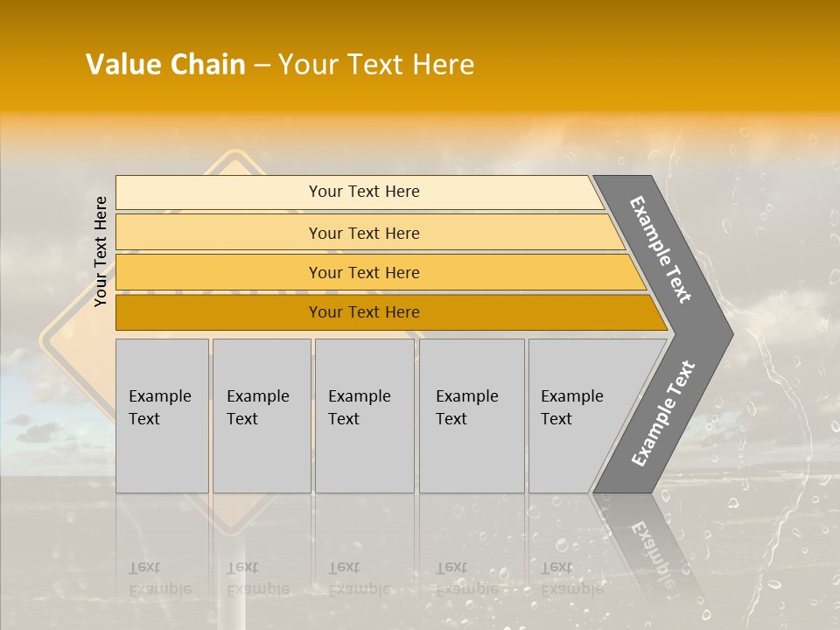Select the darkest gold 'Your Text Here' bar
Screen dimensions: 840x630
pos(363,312)
